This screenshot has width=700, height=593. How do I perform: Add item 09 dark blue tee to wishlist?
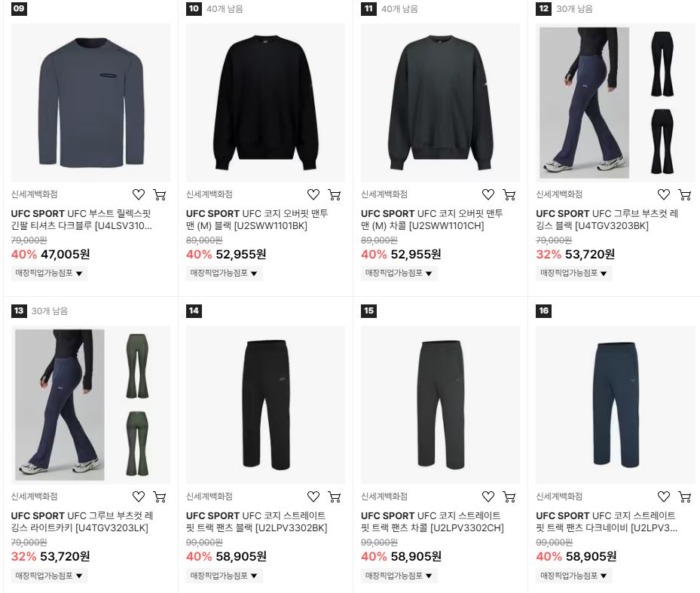[x=139, y=194]
